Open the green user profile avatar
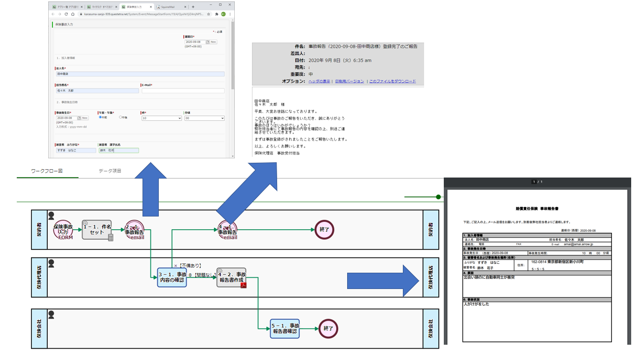The image size is (644, 360). click(x=223, y=14)
